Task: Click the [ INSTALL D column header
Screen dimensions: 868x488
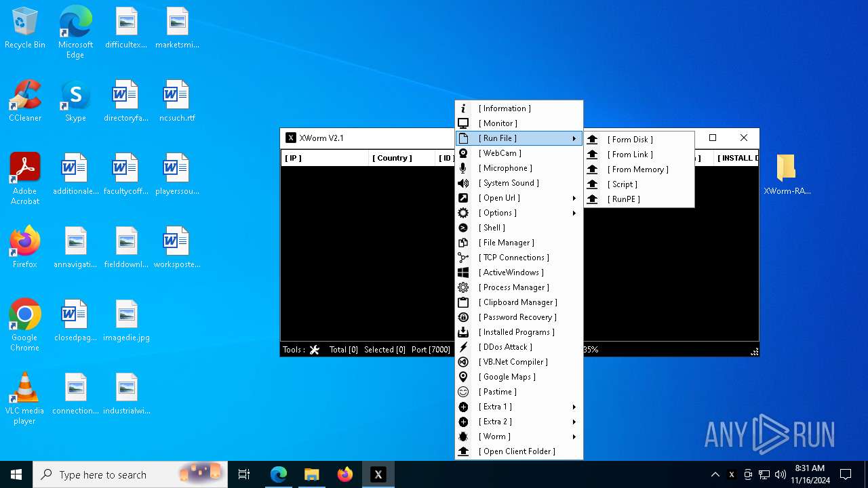Action: [735, 158]
